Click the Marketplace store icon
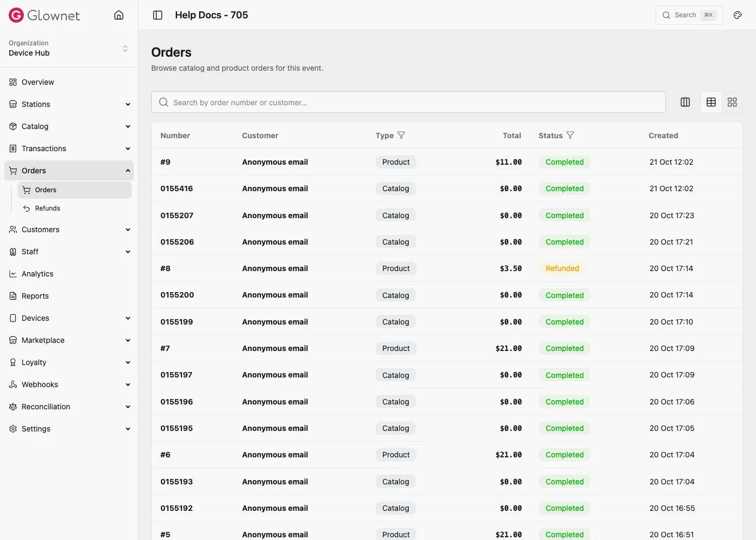This screenshot has height=540, width=756. click(13, 340)
